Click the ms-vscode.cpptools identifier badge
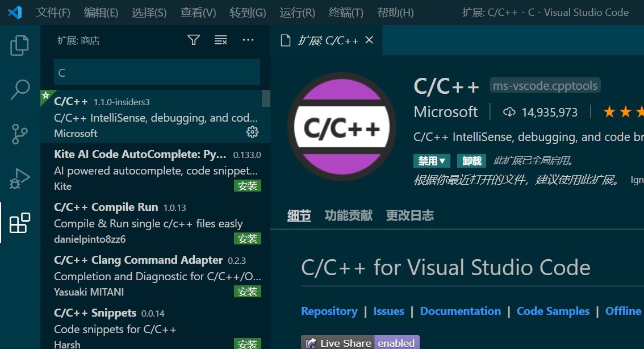Viewport: 644px width, 349px height. (x=545, y=85)
